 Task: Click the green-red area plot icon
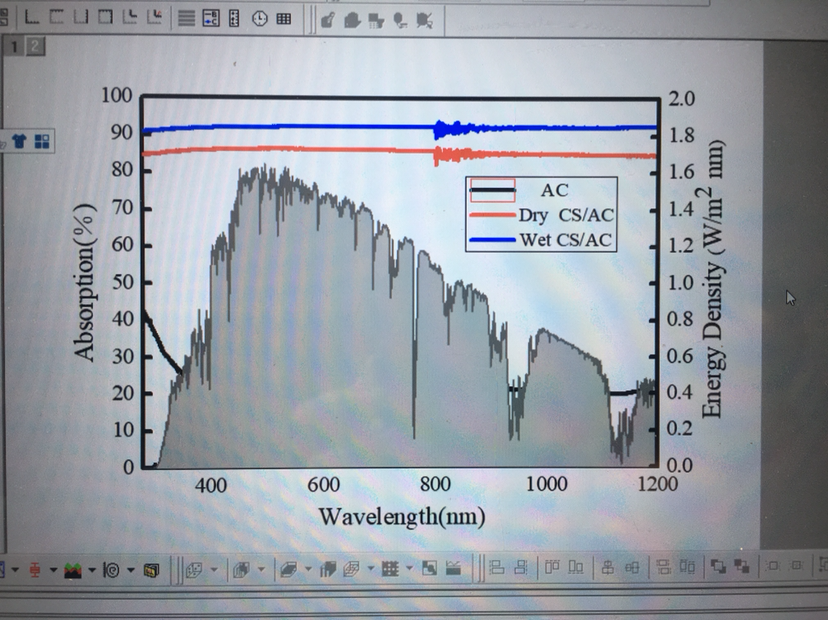click(73, 570)
